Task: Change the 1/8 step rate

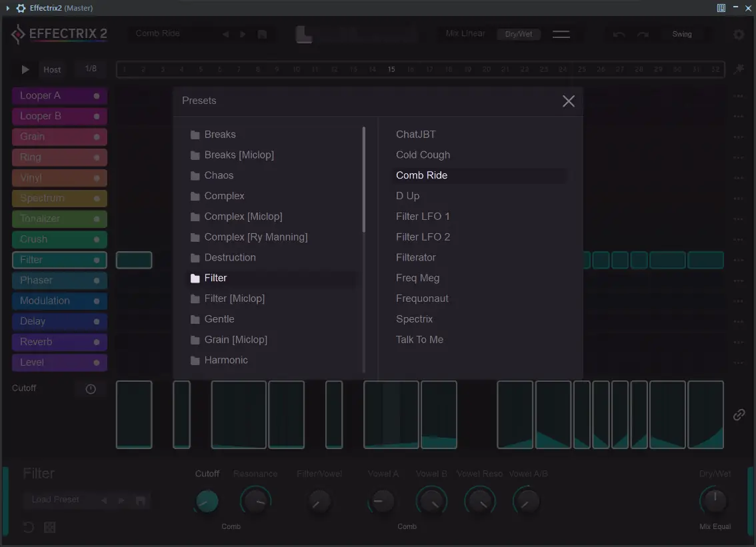Action: click(x=91, y=69)
